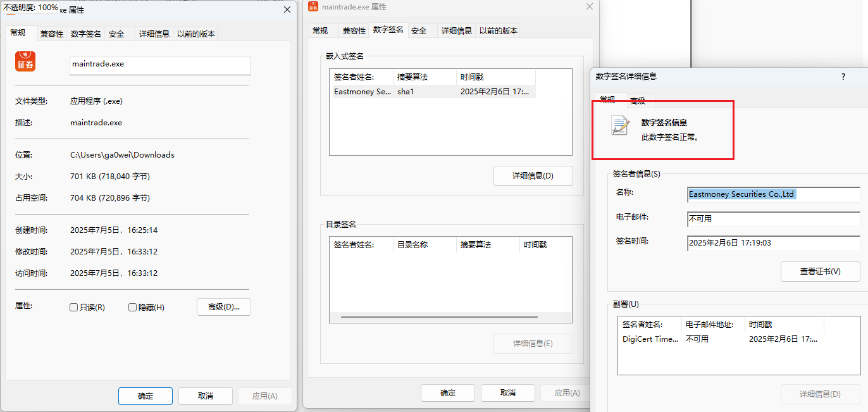
Task: Click the 此数字签名正常。 status text
Action: [x=670, y=137]
